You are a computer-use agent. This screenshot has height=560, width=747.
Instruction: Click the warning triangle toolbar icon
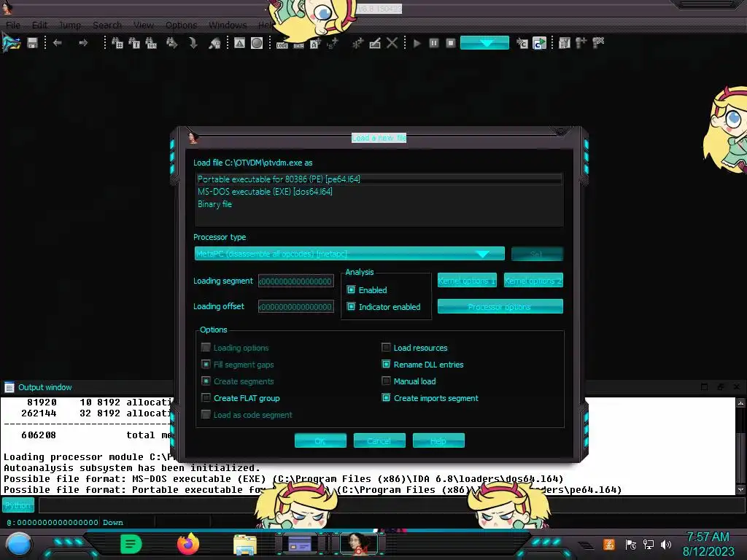tap(239, 43)
